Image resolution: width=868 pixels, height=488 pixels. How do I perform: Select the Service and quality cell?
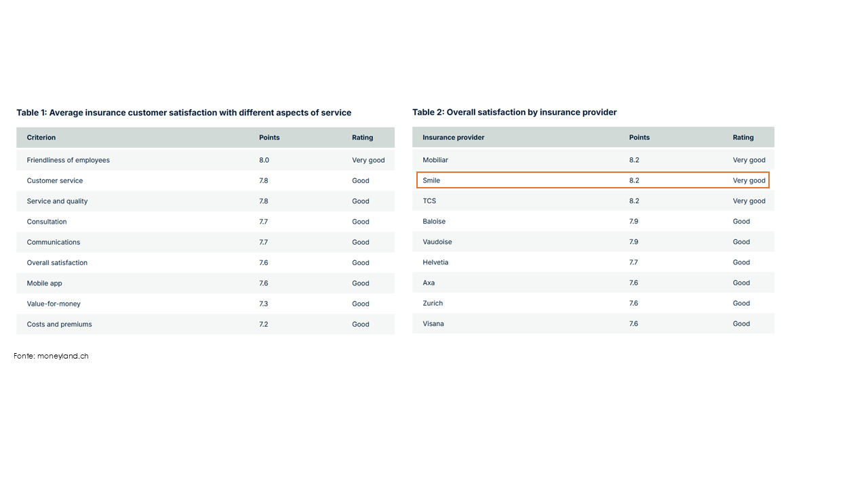tap(57, 201)
